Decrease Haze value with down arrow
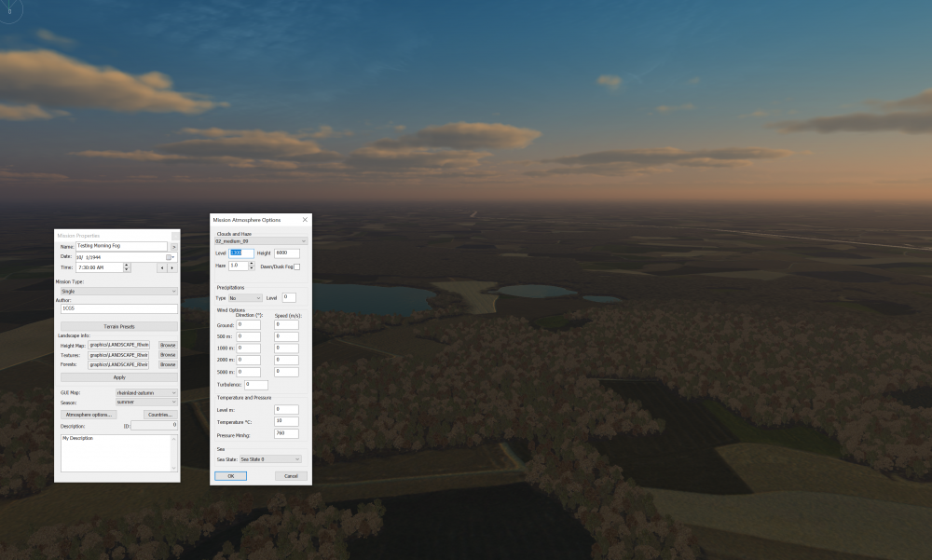 251,268
